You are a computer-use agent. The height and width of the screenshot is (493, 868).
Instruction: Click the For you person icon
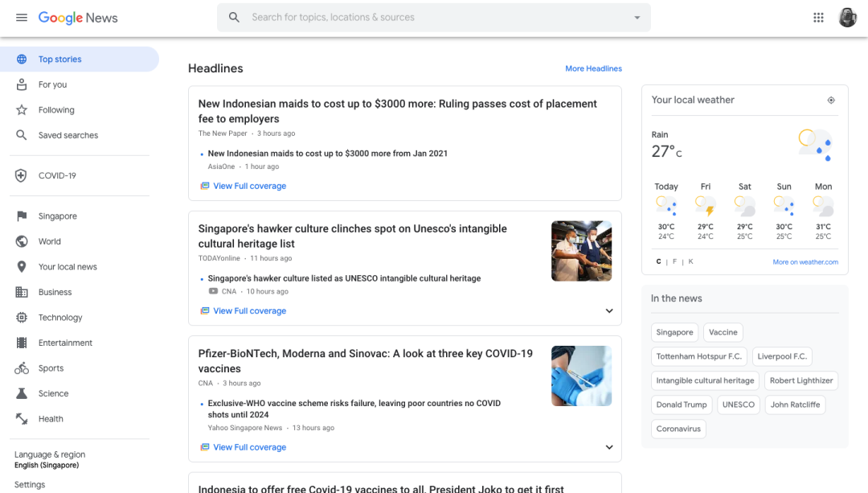tap(22, 84)
